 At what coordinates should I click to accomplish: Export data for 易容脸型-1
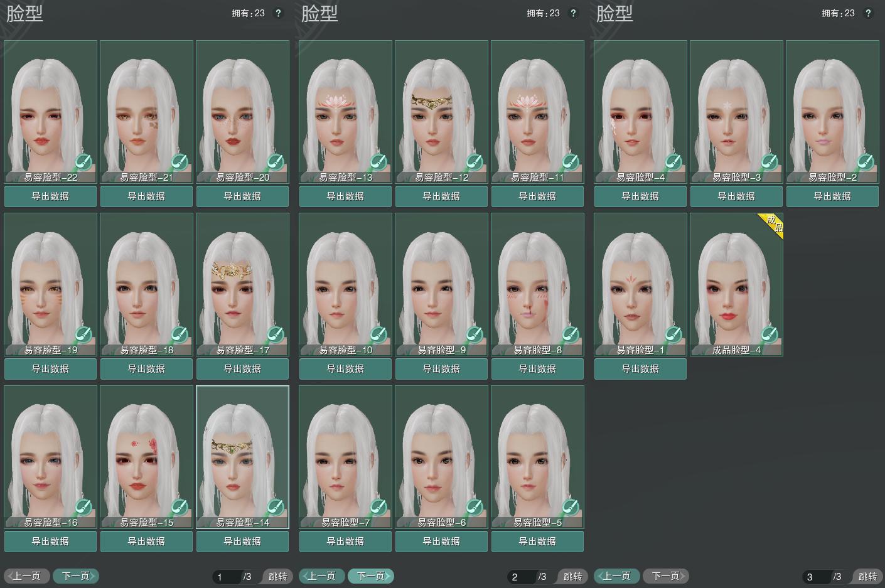tap(640, 369)
